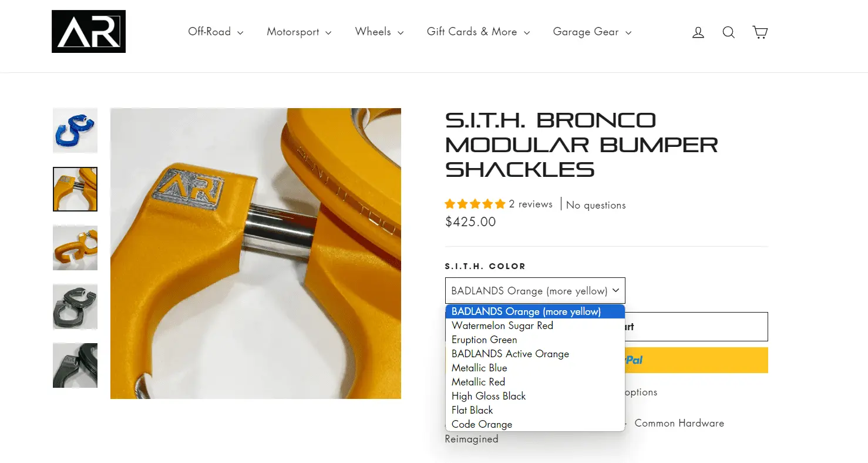Open the account login icon
This screenshot has height=463, width=868.
[698, 32]
